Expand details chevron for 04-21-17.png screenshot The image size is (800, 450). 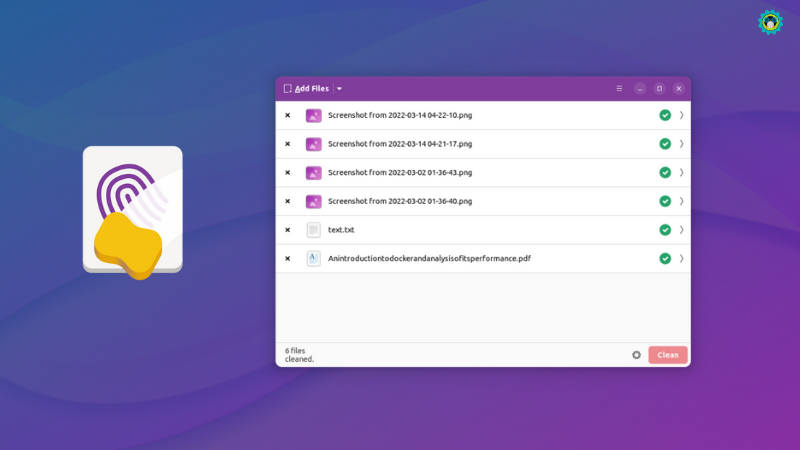pyautogui.click(x=681, y=144)
